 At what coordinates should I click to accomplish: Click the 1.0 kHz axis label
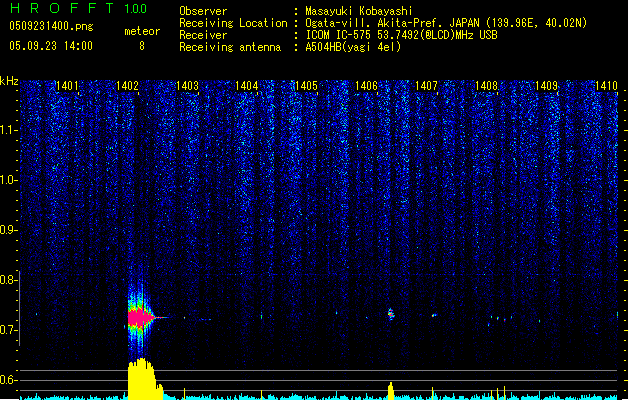tap(8, 180)
